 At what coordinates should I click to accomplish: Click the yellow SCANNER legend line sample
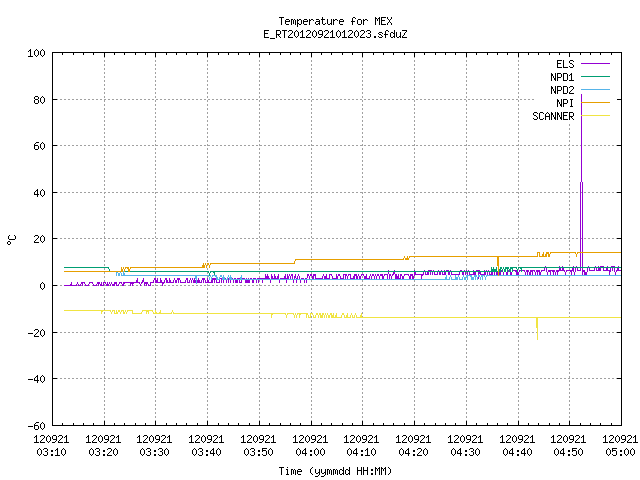click(x=595, y=116)
